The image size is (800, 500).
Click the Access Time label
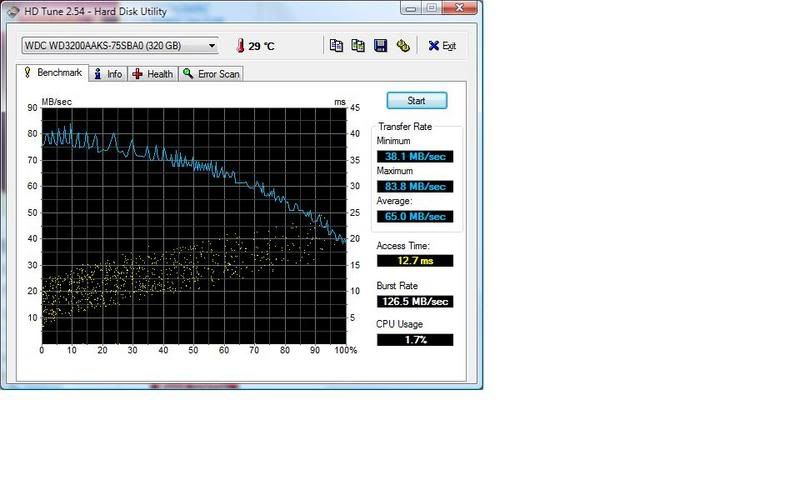[x=403, y=246]
